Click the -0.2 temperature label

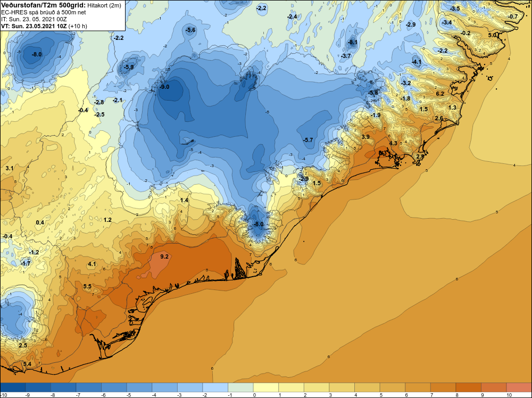coord(466,33)
